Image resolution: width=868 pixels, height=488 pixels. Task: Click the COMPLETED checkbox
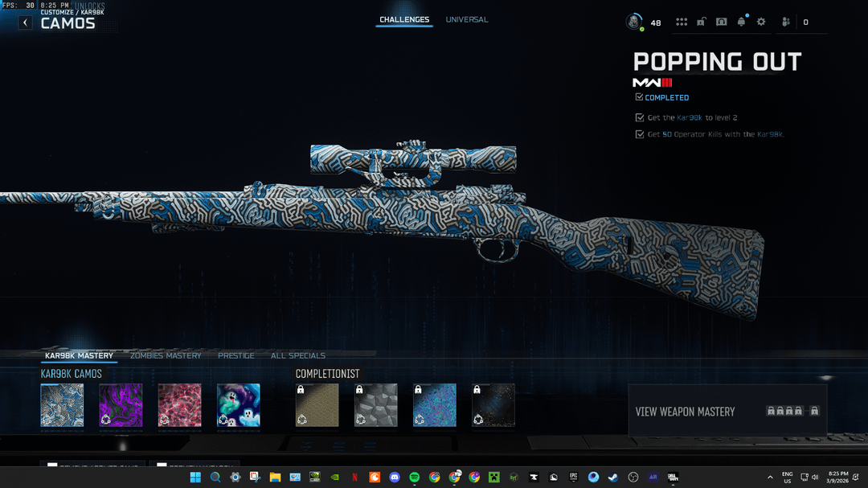pos(639,97)
